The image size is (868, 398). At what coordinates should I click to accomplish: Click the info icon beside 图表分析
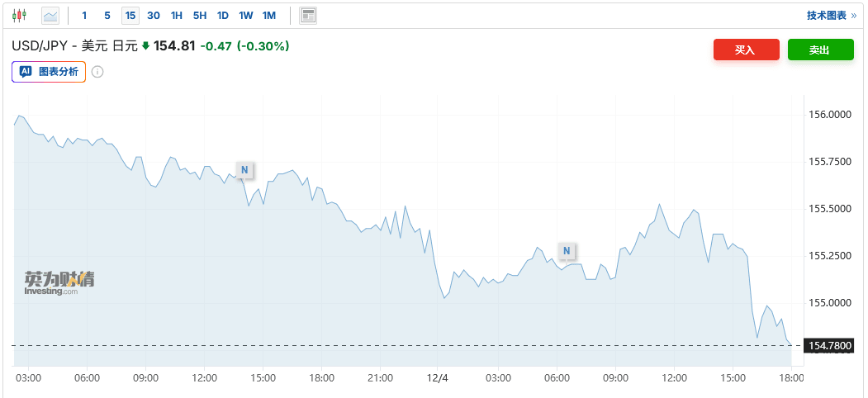point(97,72)
